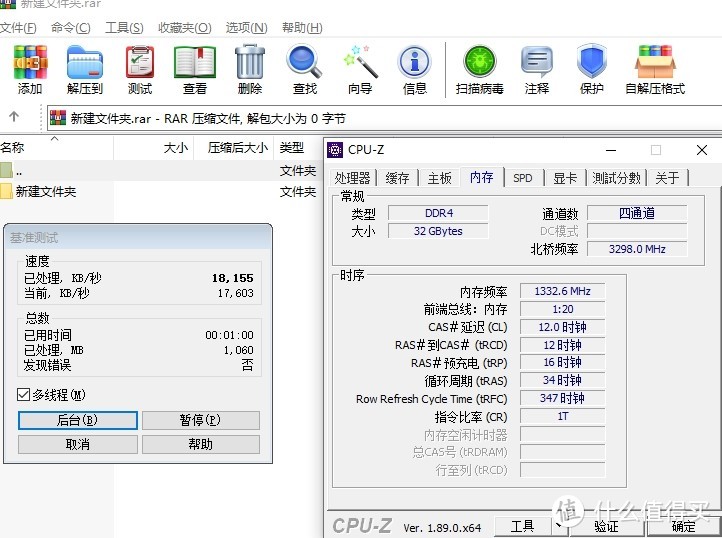The height and width of the screenshot is (538, 722).
Task: Close the CPU-Z window
Action: [702, 150]
